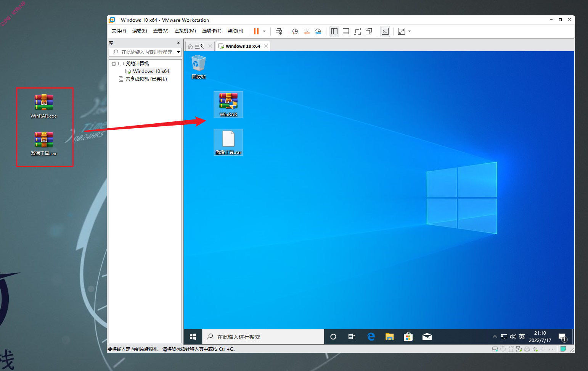
Task: Click the floppy device status icon
Action: (511, 349)
